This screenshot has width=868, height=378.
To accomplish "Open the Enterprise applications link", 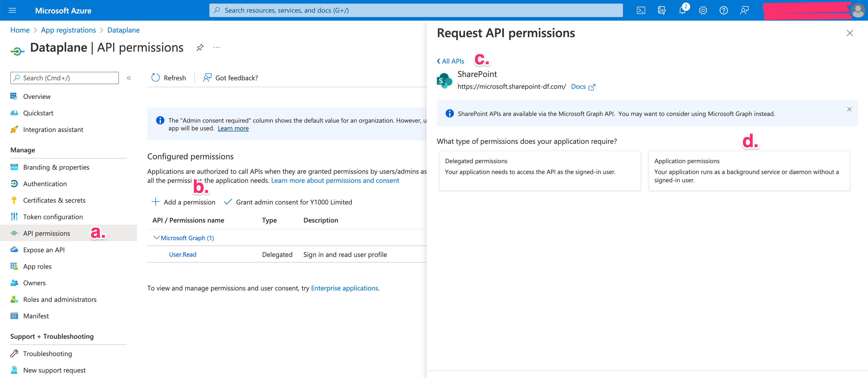I will 344,288.
